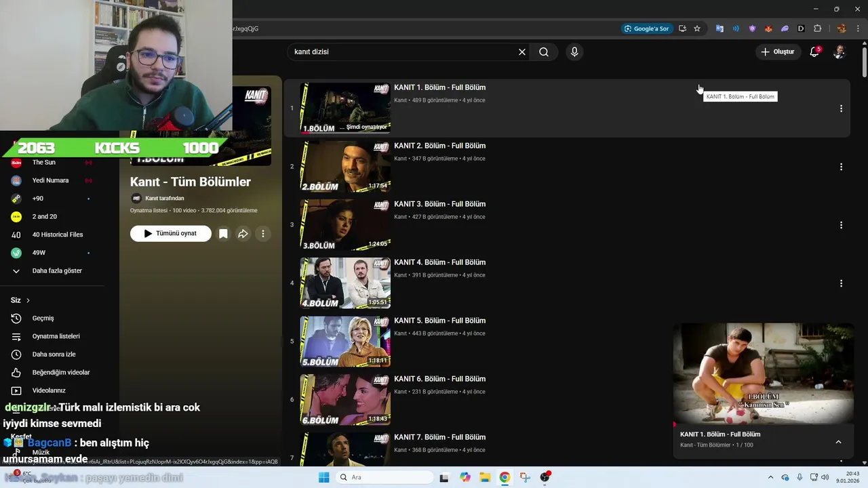868x488 pixels.
Task: Open options for KANIT 3. Bölüm
Action: pos(841,225)
